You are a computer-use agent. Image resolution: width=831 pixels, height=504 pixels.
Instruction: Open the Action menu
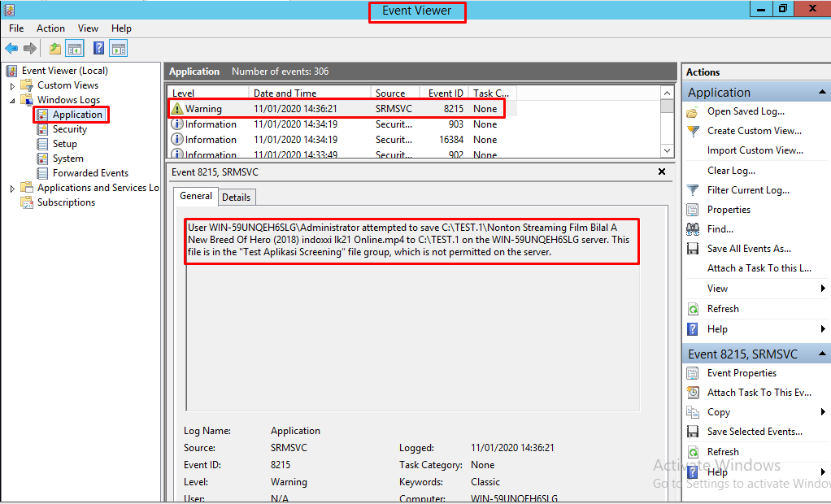[50, 28]
